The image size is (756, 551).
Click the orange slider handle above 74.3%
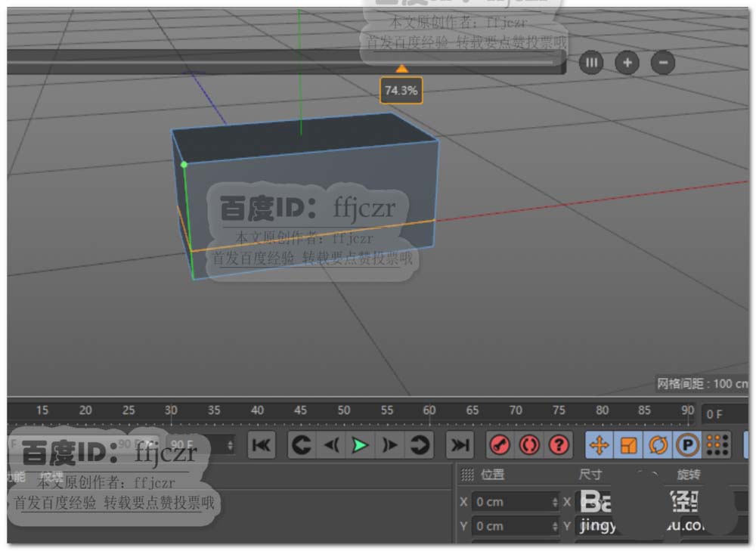(401, 69)
